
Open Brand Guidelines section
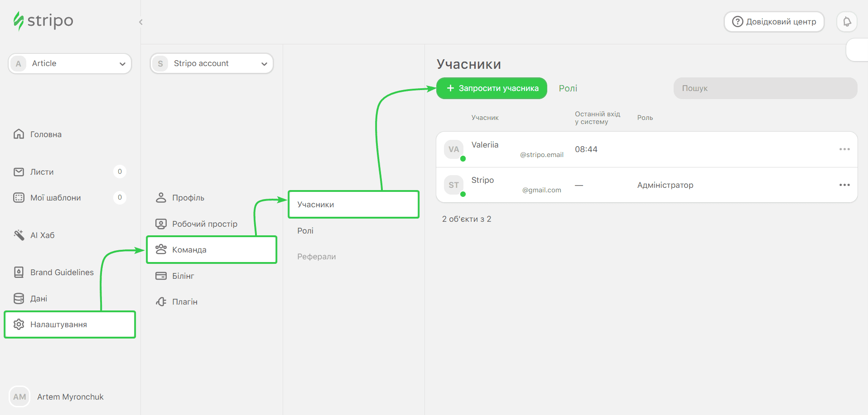(x=62, y=272)
